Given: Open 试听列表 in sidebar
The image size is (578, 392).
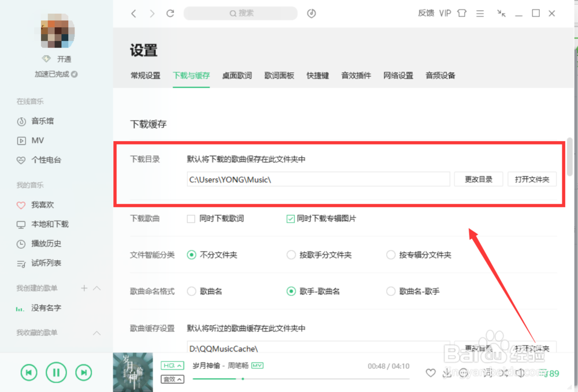Looking at the screenshot, I should [39, 263].
